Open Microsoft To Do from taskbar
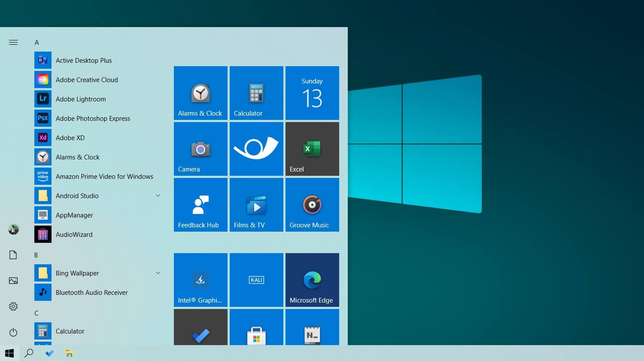The image size is (644, 361). click(x=49, y=353)
